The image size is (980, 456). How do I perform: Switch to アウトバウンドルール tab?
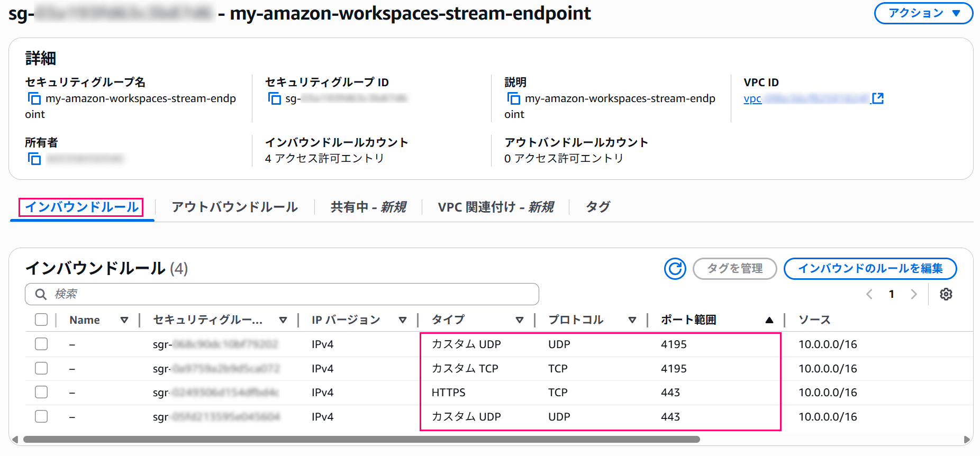pos(235,207)
